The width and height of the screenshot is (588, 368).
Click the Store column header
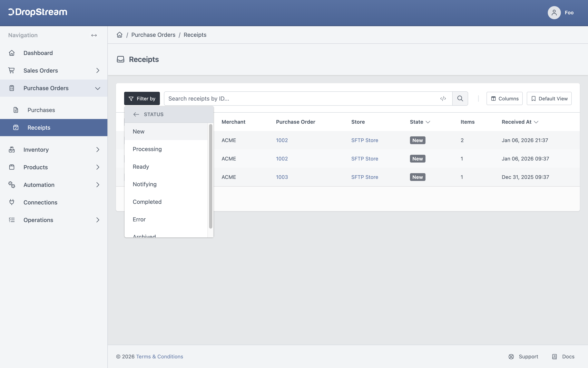click(358, 122)
